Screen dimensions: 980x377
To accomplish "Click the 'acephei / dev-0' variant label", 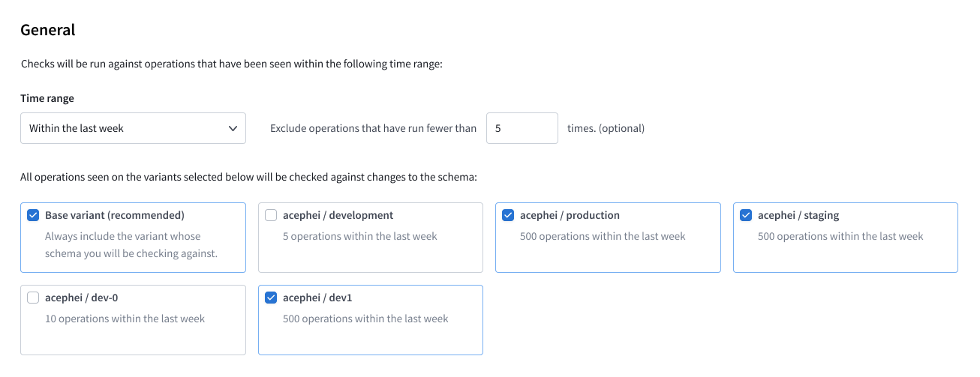I will [82, 298].
